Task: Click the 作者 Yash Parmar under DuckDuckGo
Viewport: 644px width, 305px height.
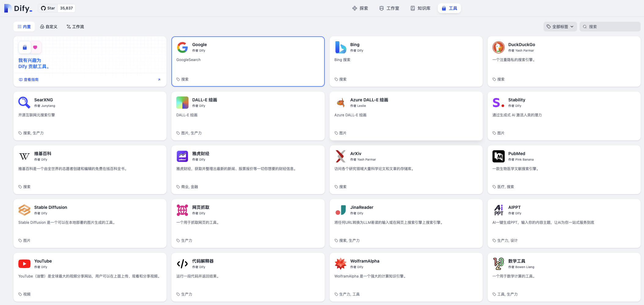Action: click(521, 51)
